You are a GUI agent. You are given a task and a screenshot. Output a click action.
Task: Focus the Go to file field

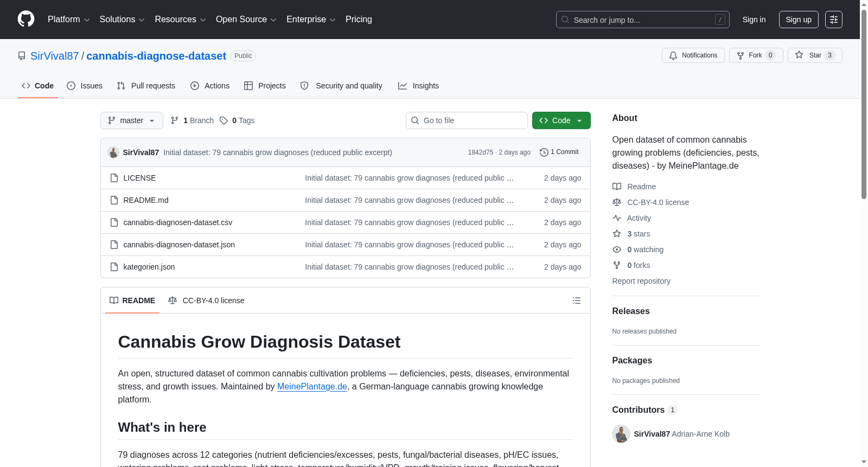pyautogui.click(x=467, y=120)
